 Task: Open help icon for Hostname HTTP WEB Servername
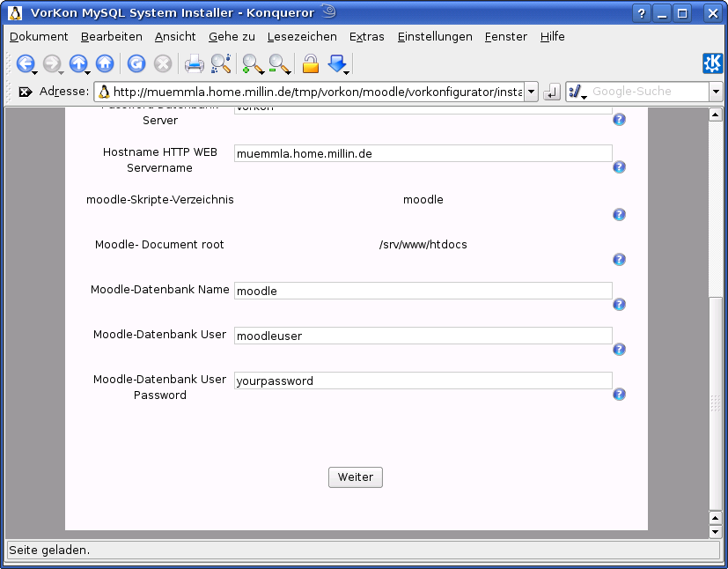pyautogui.click(x=619, y=166)
